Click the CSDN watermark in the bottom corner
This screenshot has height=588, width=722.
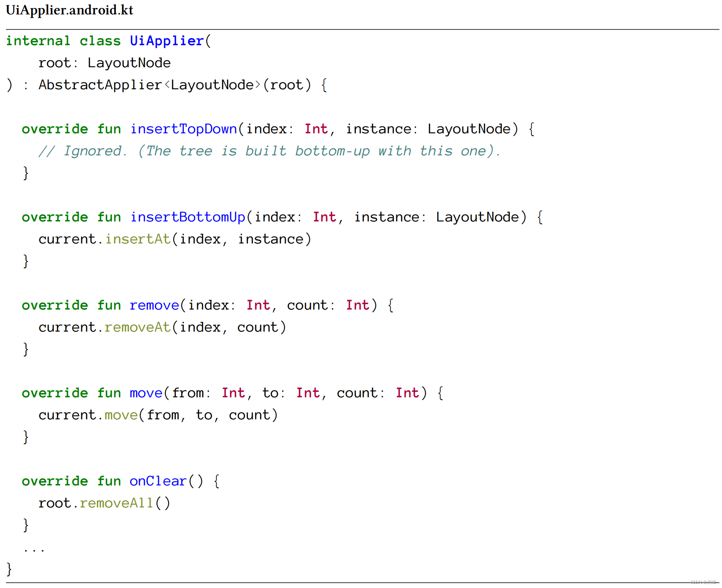[703, 582]
